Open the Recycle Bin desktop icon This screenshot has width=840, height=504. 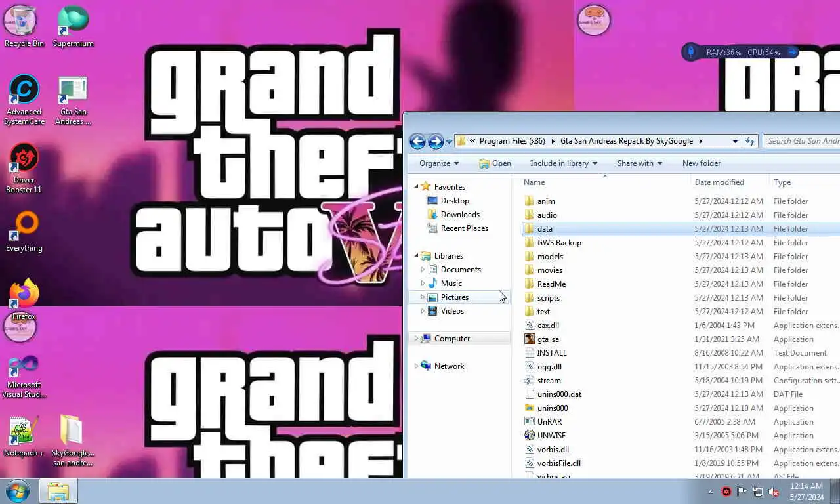pos(24,26)
